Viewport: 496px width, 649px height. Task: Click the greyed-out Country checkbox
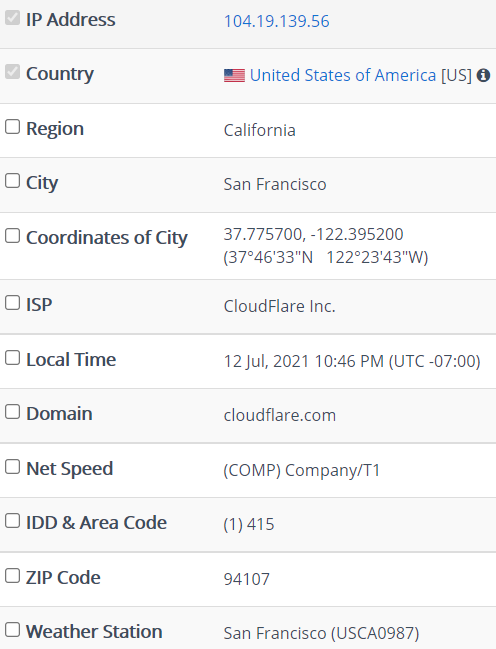tap(12, 72)
